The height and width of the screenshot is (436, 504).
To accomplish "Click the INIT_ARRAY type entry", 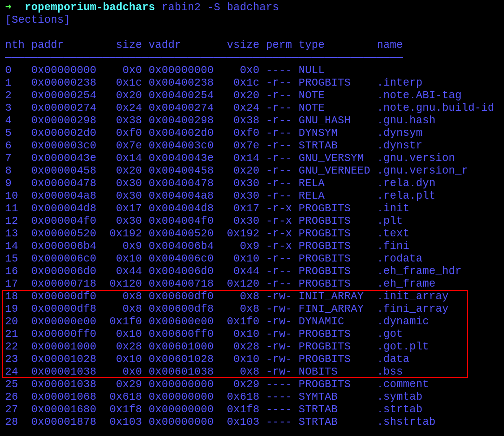I will [x=331, y=296].
